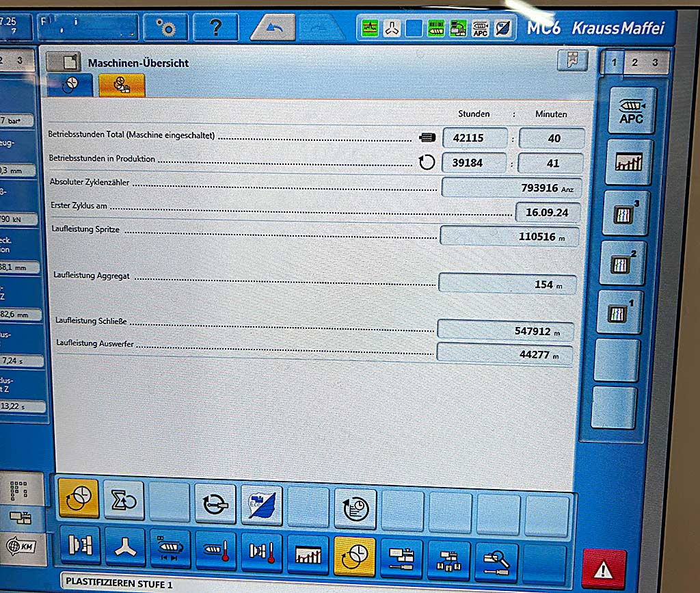The image size is (700, 593).
Task: Click the 7,24 s value in the left panel
Action: (x=21, y=360)
